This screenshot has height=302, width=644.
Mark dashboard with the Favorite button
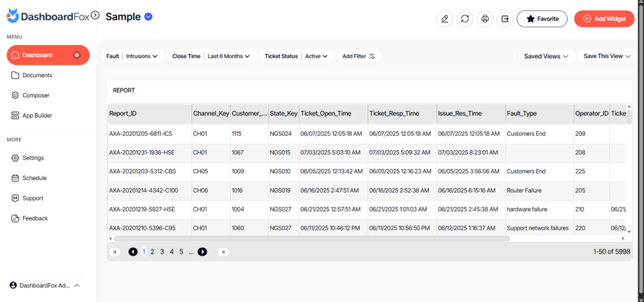(x=542, y=19)
